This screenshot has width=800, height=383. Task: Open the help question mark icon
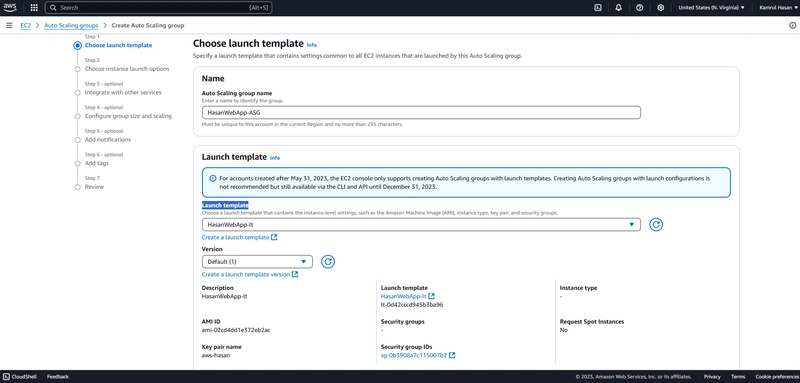pos(640,8)
